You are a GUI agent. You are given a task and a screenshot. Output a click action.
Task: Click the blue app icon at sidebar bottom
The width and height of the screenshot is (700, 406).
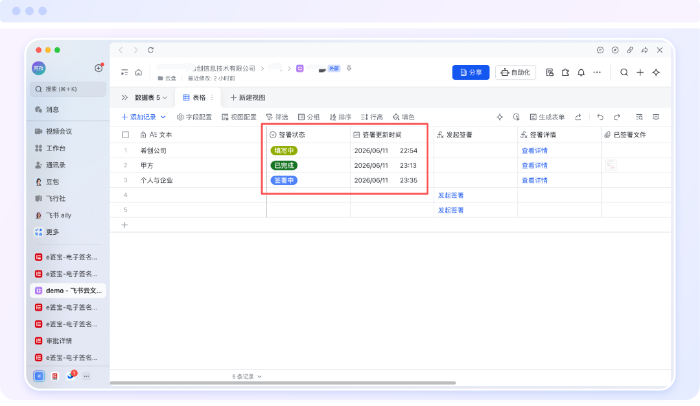39,376
